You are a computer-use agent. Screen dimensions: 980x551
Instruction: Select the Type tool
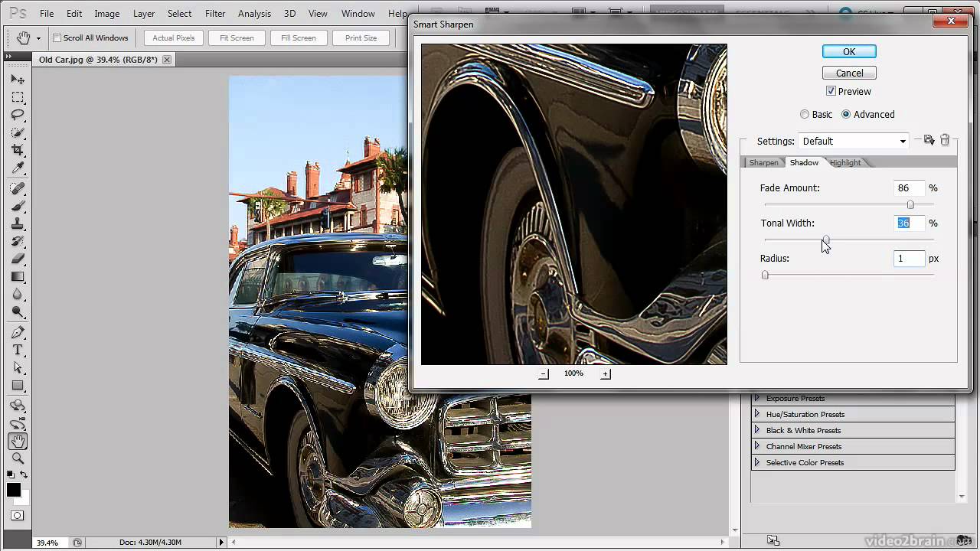pos(18,350)
